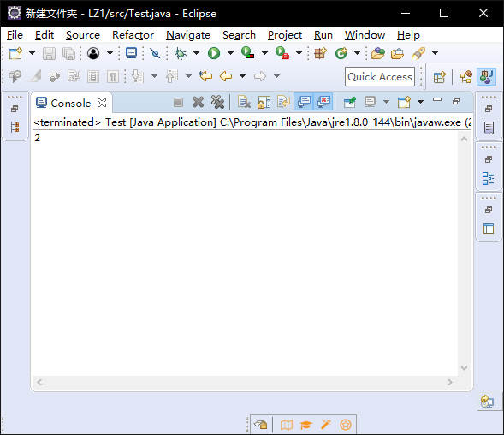Viewport: 504px width, 435px height.
Task: Toggle Show Console When Standard Error Changes
Action: pyautogui.click(x=323, y=102)
